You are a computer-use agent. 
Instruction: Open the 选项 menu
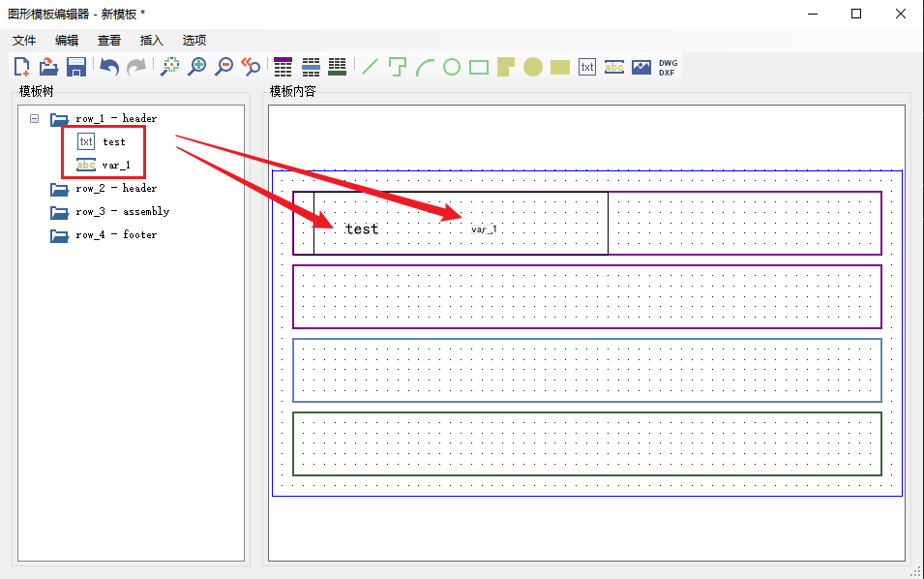(x=194, y=40)
